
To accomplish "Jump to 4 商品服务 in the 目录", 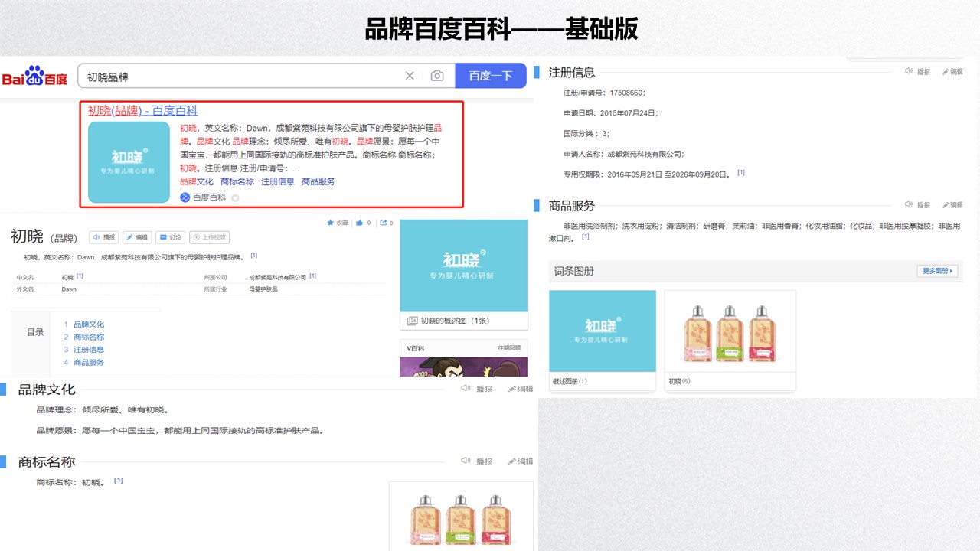I will coord(84,362).
